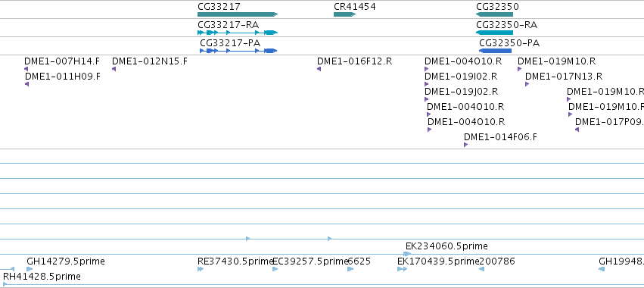Click the RH41428.5prime label

point(42,277)
